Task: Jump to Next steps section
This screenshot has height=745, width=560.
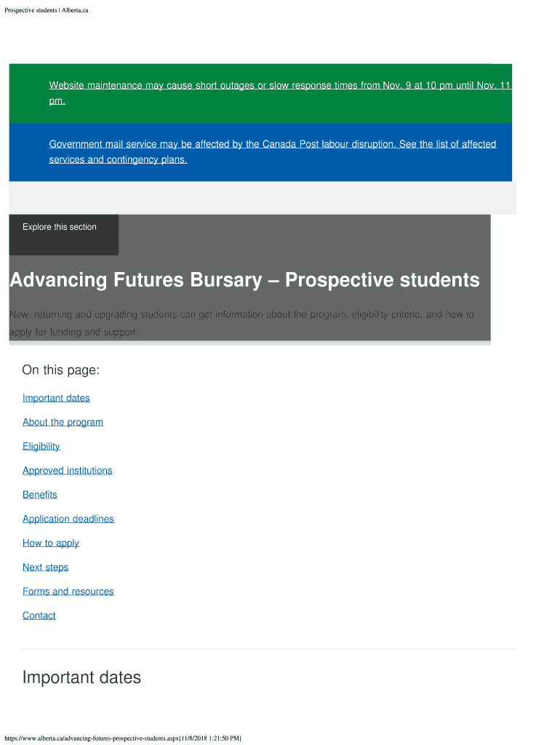Action: point(45,567)
